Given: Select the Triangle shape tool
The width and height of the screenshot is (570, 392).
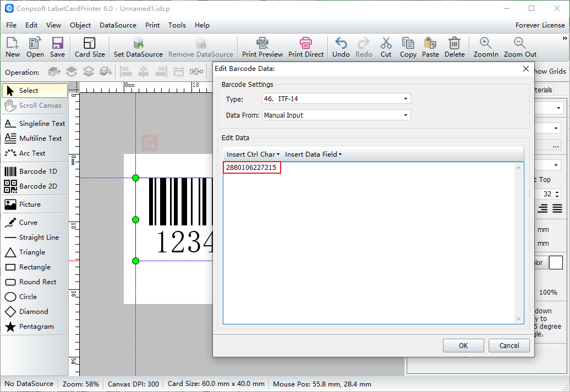Looking at the screenshot, I should 35,252.
